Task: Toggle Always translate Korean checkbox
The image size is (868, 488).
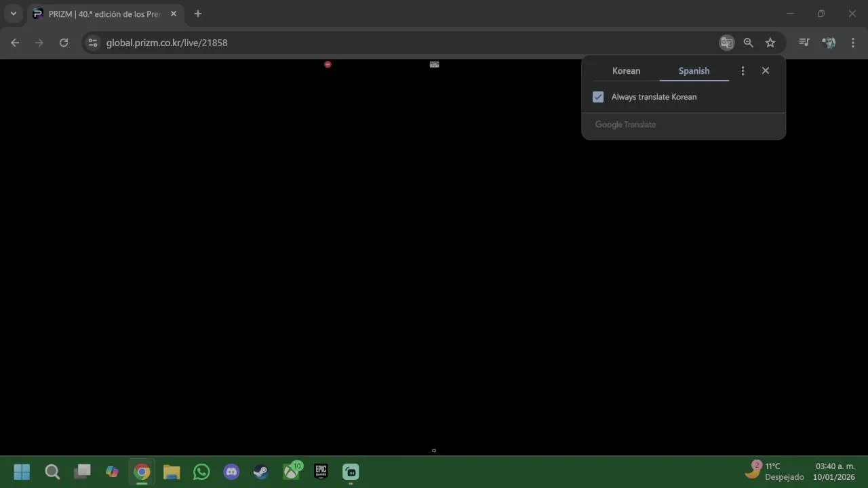Action: (x=598, y=97)
